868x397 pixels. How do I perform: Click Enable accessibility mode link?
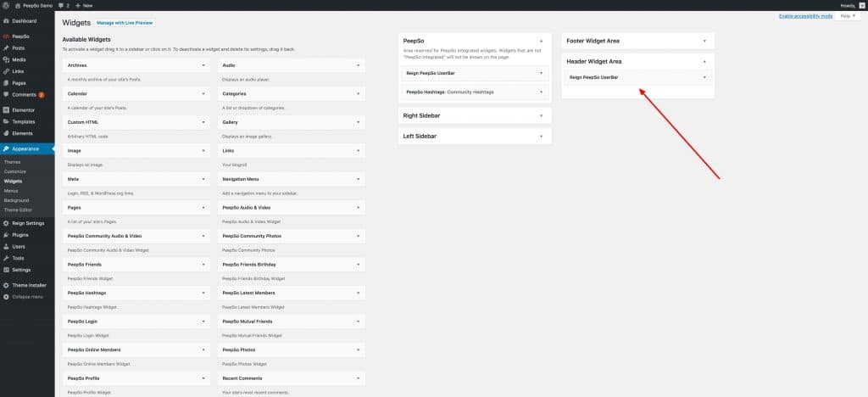(805, 16)
